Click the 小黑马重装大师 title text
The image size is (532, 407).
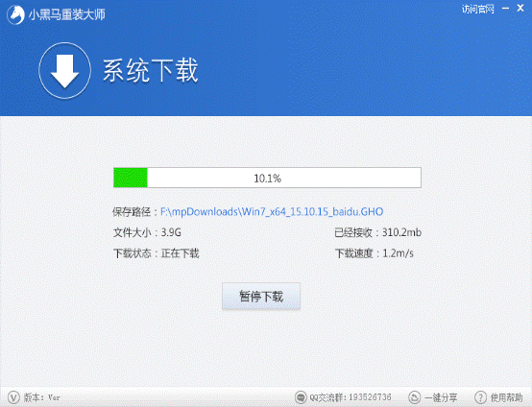(x=67, y=14)
